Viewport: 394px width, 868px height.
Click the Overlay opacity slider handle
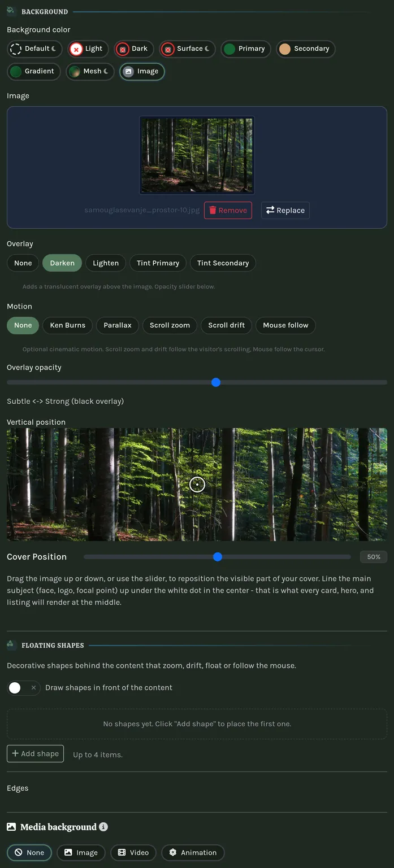(x=216, y=382)
